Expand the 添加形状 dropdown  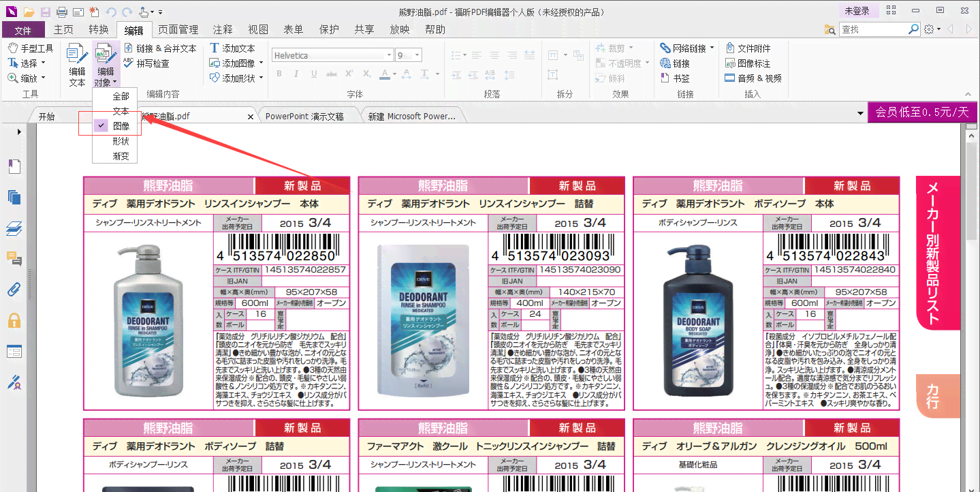[261, 78]
